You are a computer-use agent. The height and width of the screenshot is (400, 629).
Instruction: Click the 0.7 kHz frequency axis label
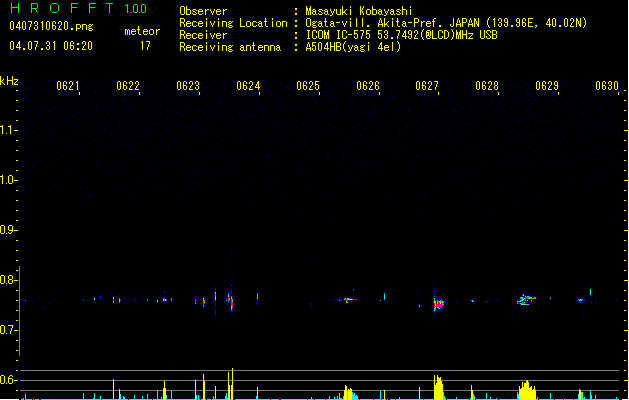[8, 330]
